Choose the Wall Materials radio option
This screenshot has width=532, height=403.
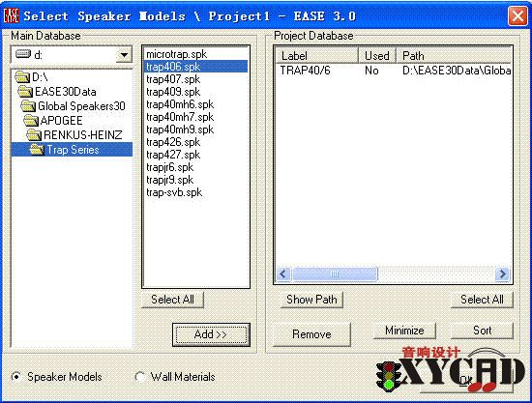coord(140,377)
